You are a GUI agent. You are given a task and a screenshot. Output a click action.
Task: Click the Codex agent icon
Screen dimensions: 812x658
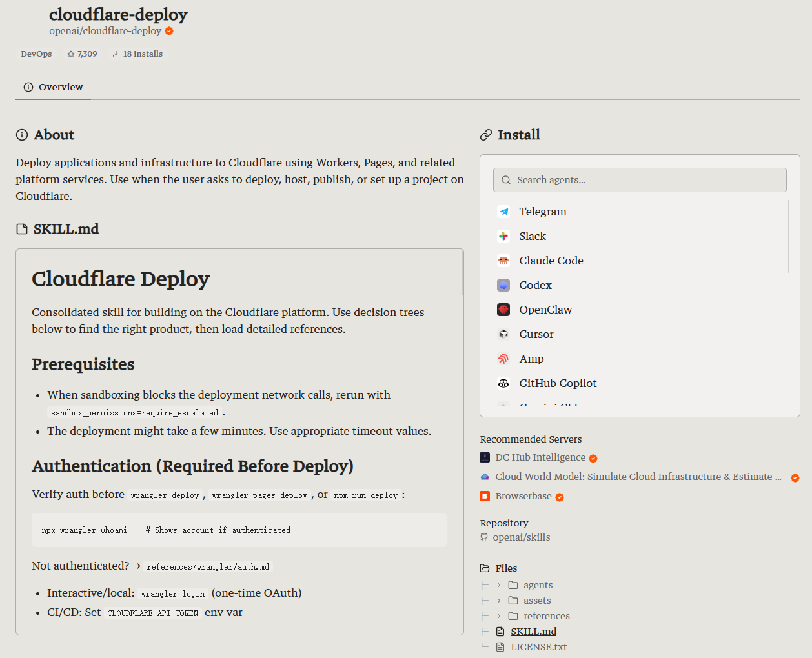point(503,285)
